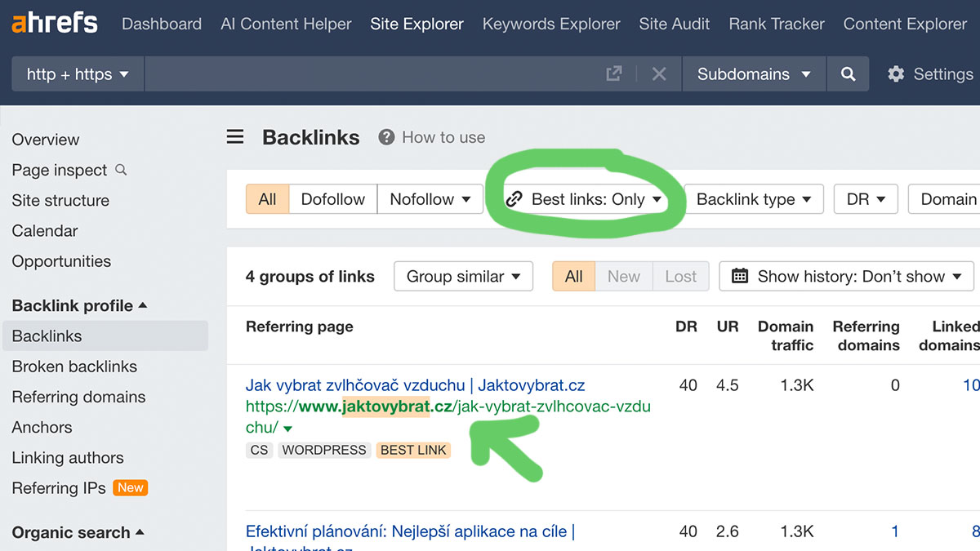Click the BEST LINK tag
This screenshot has width=980, height=551.
[413, 450]
